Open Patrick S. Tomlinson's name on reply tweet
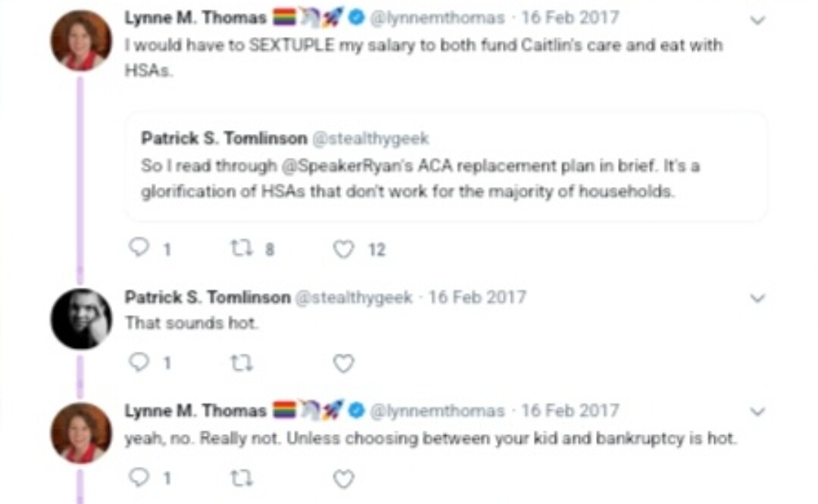Viewport: 818px width, 504px height. click(208, 297)
